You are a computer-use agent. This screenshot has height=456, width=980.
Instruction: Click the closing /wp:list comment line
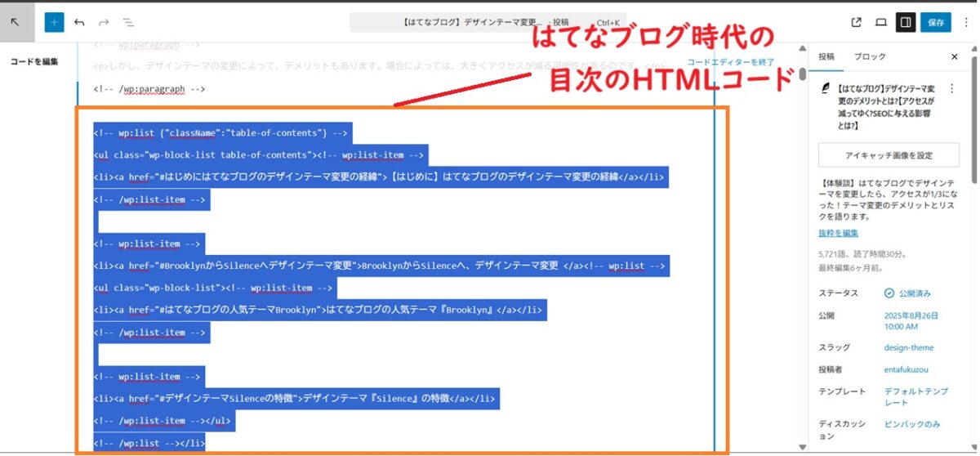(x=149, y=443)
